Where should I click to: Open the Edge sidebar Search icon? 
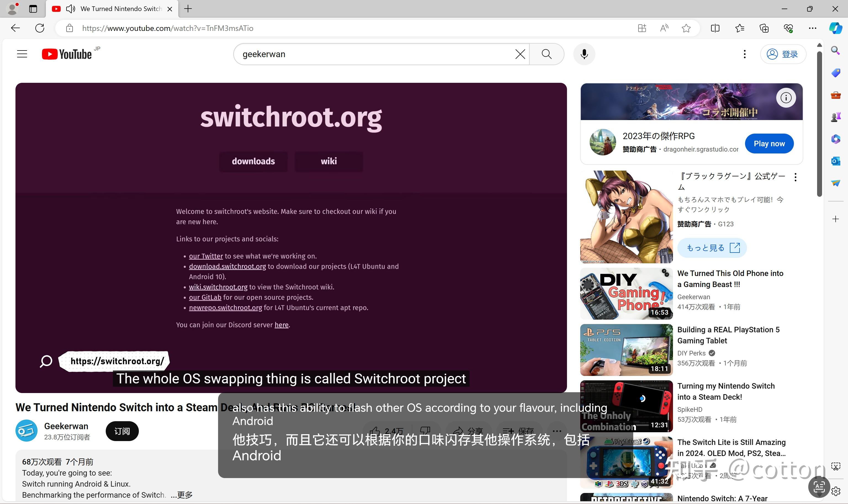click(835, 51)
